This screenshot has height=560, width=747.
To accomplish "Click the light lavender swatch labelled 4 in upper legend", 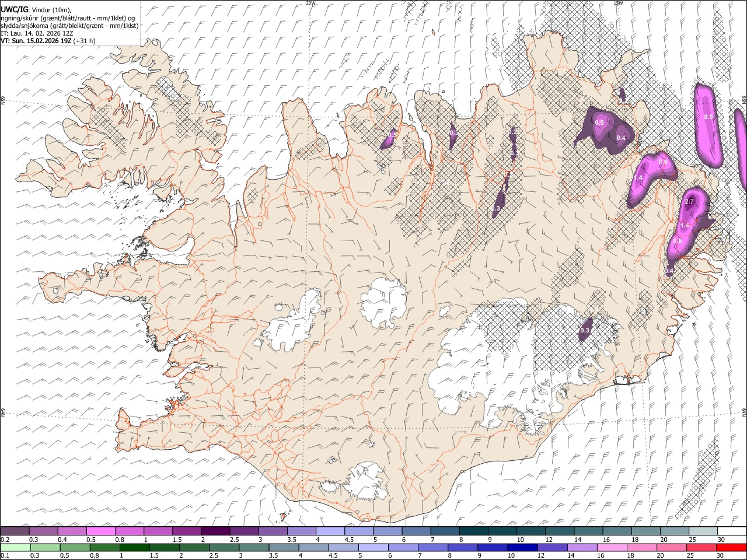I will (330, 531).
